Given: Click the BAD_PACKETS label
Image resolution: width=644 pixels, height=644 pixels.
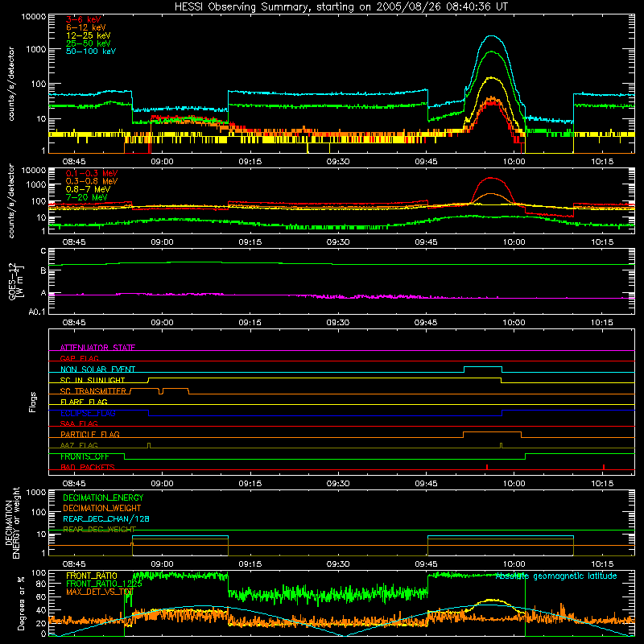Looking at the screenshot, I should point(88,467).
